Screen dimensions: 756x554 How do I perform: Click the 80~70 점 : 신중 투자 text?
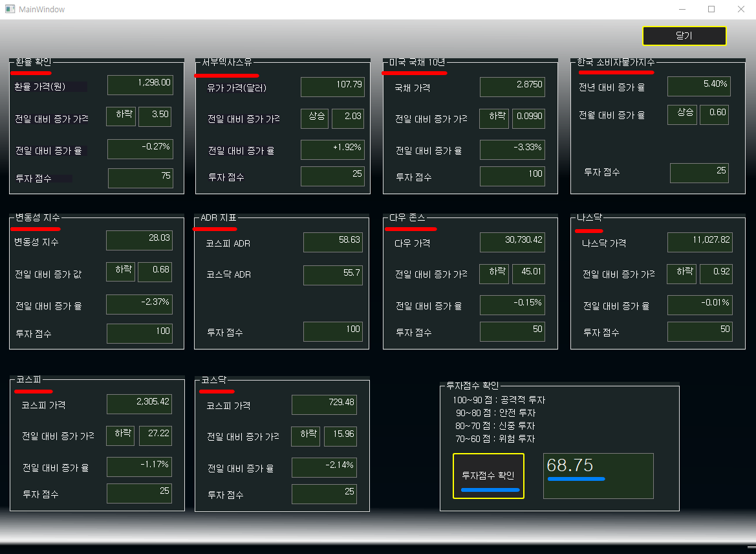pos(495,426)
